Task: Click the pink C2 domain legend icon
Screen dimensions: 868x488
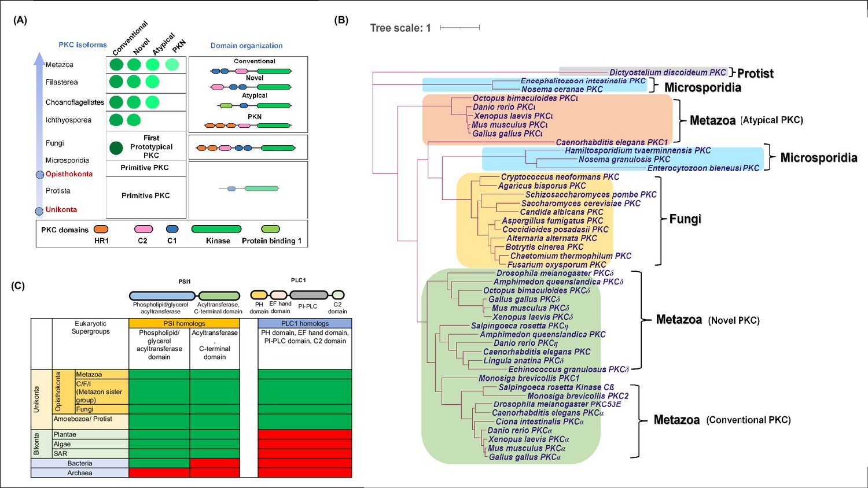Action: point(144,230)
